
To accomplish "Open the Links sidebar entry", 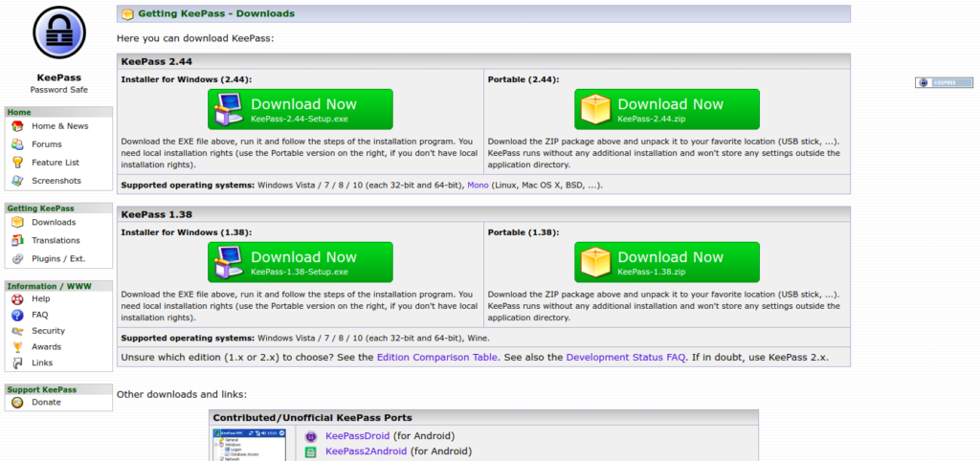I will click(42, 362).
